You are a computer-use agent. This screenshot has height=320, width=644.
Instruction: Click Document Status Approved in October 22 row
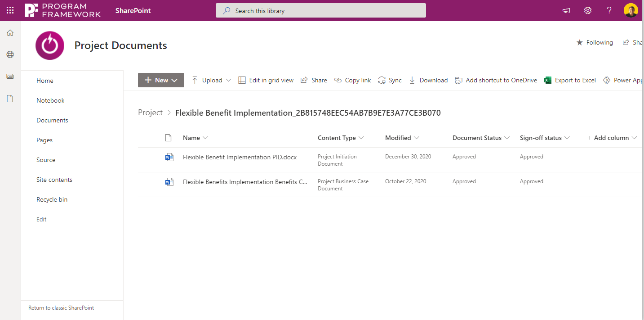[464, 181]
